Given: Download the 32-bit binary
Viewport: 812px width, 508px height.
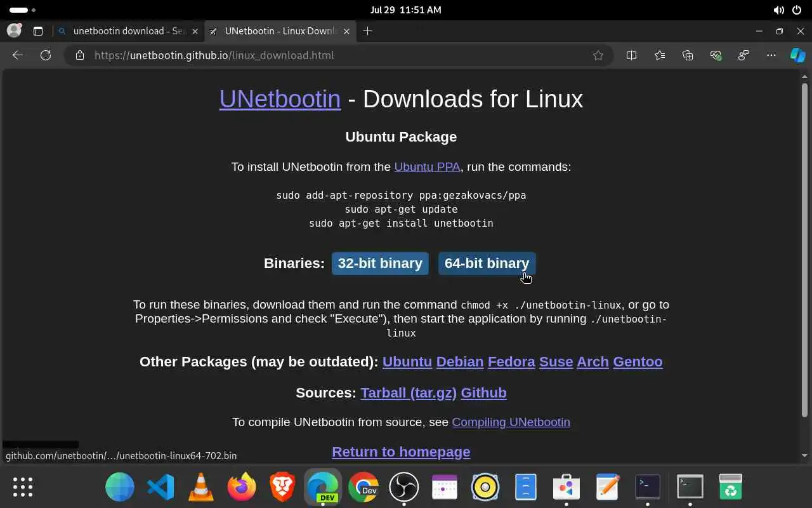Looking at the screenshot, I should pos(380,263).
